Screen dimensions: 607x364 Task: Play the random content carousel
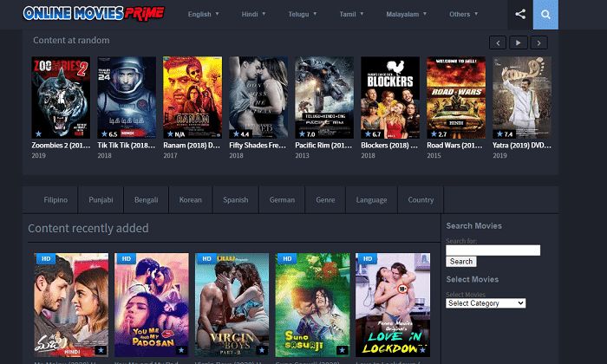coord(518,42)
